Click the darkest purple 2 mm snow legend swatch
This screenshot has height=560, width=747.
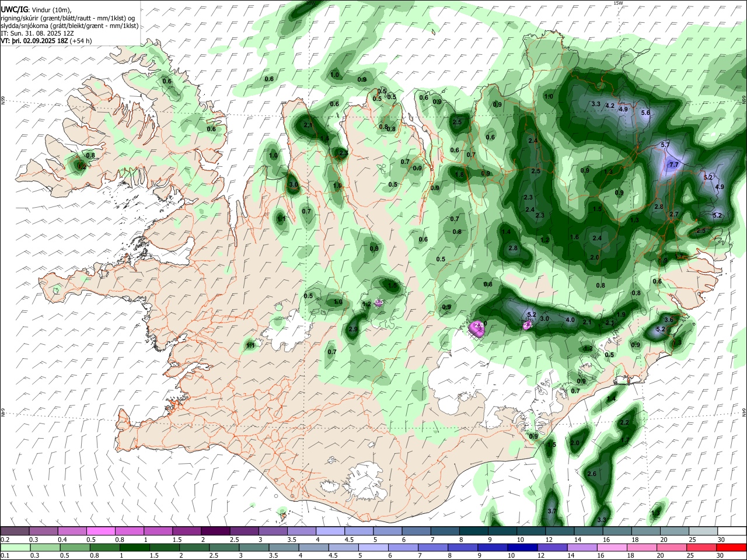click(215, 531)
